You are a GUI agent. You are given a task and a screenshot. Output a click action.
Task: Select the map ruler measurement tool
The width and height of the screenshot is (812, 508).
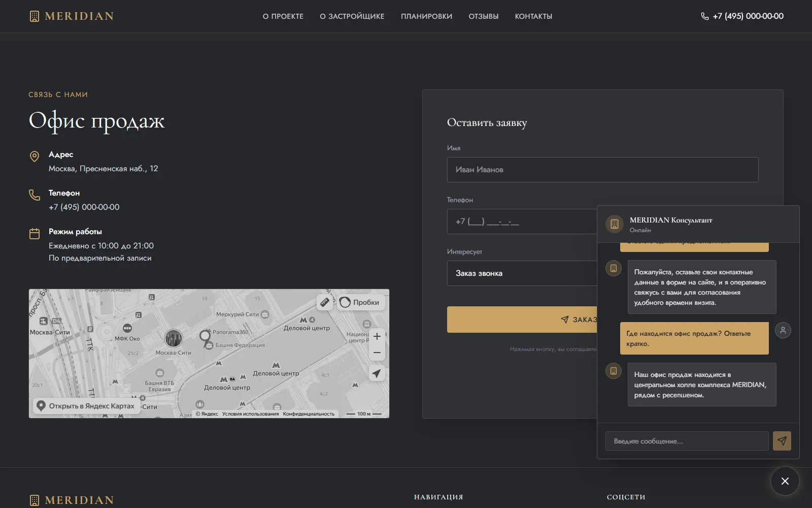click(325, 302)
